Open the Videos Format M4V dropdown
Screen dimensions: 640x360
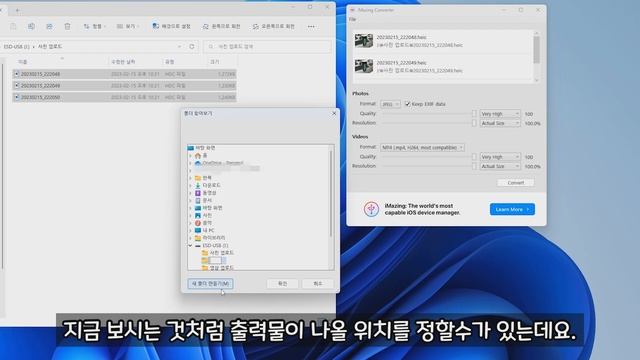point(422,147)
